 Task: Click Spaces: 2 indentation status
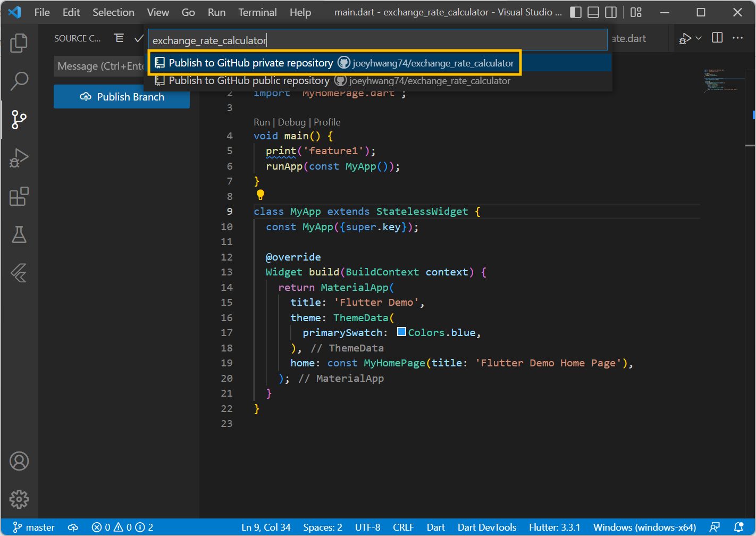[323, 527]
